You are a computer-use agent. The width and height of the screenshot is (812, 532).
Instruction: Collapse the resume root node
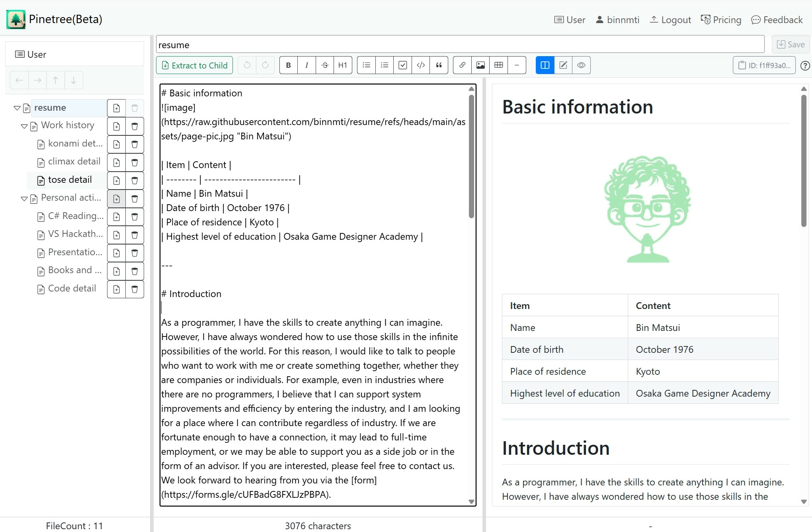pyautogui.click(x=17, y=108)
